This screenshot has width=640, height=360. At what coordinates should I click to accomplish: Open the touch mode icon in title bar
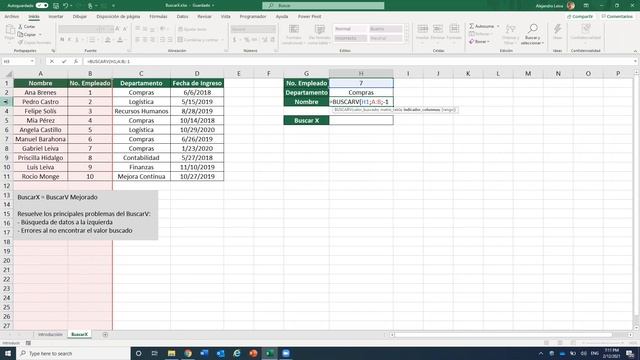pyautogui.click(x=90, y=5)
